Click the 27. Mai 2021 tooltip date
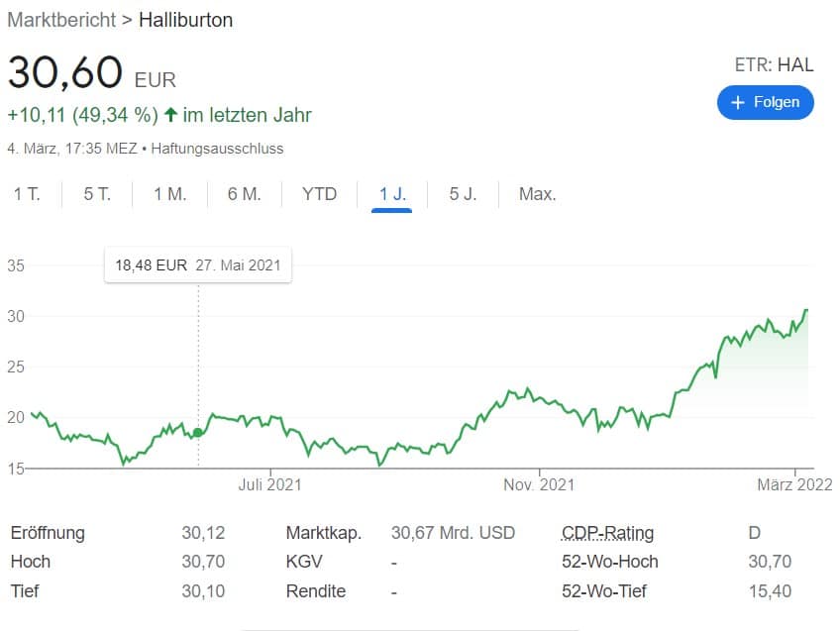This screenshot has width=840, height=631. point(238,265)
